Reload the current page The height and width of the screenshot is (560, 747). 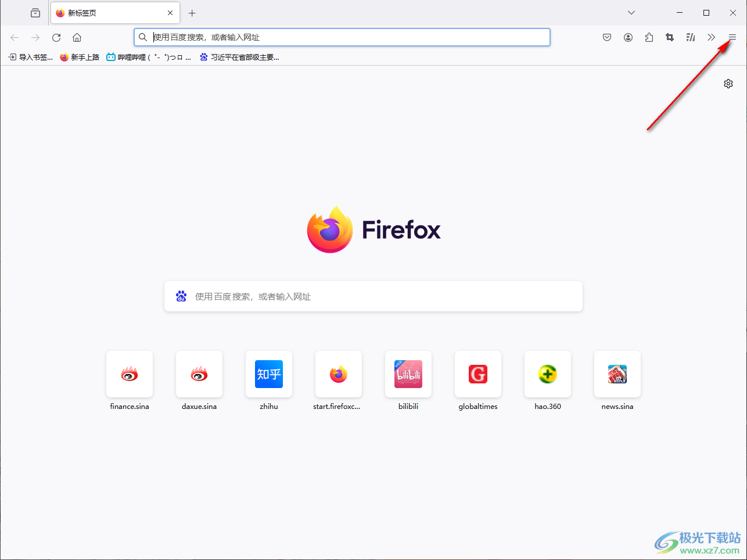point(56,37)
